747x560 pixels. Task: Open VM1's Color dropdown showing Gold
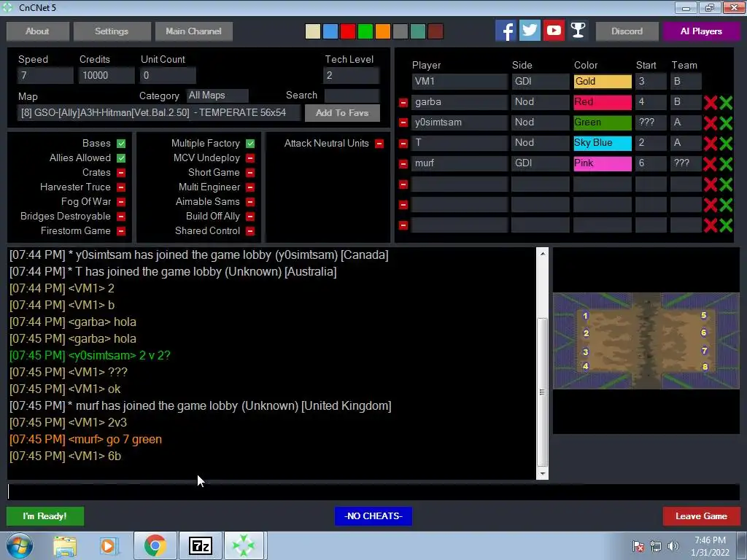pyautogui.click(x=603, y=82)
